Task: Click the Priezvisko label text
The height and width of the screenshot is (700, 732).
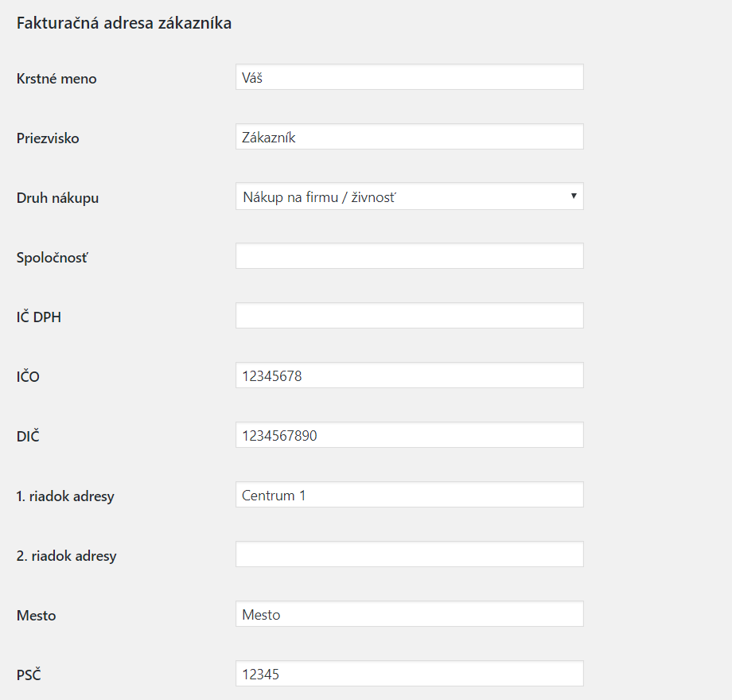Action: 48,138
